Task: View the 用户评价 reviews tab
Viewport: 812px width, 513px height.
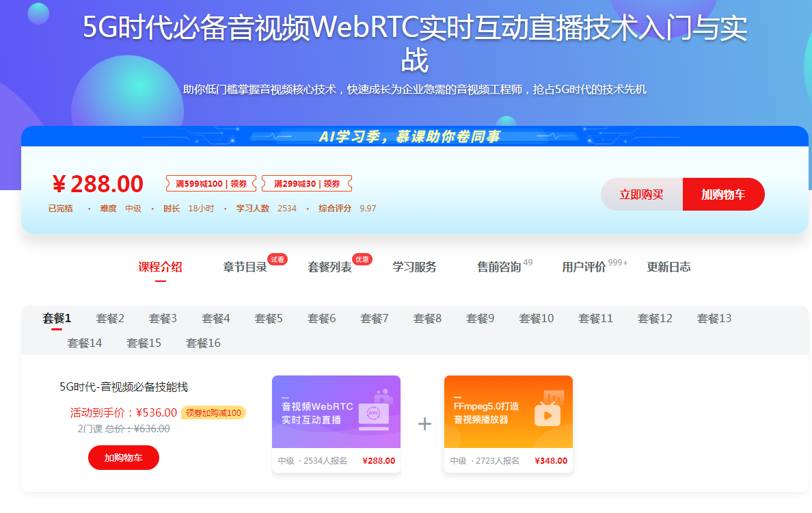Action: tap(584, 267)
